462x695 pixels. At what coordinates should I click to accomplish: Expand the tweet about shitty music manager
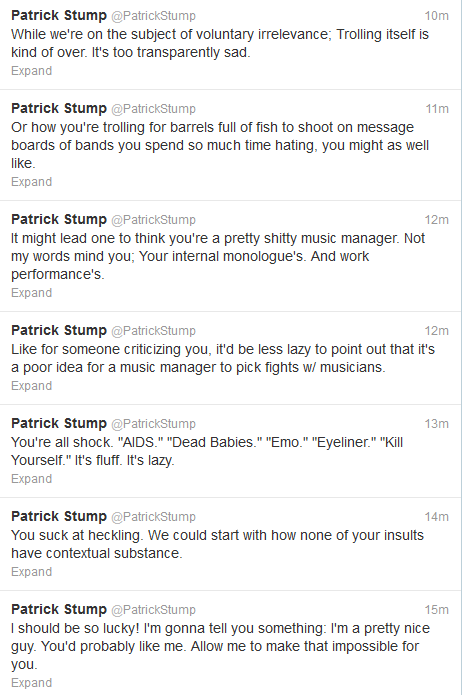pyautogui.click(x=31, y=293)
